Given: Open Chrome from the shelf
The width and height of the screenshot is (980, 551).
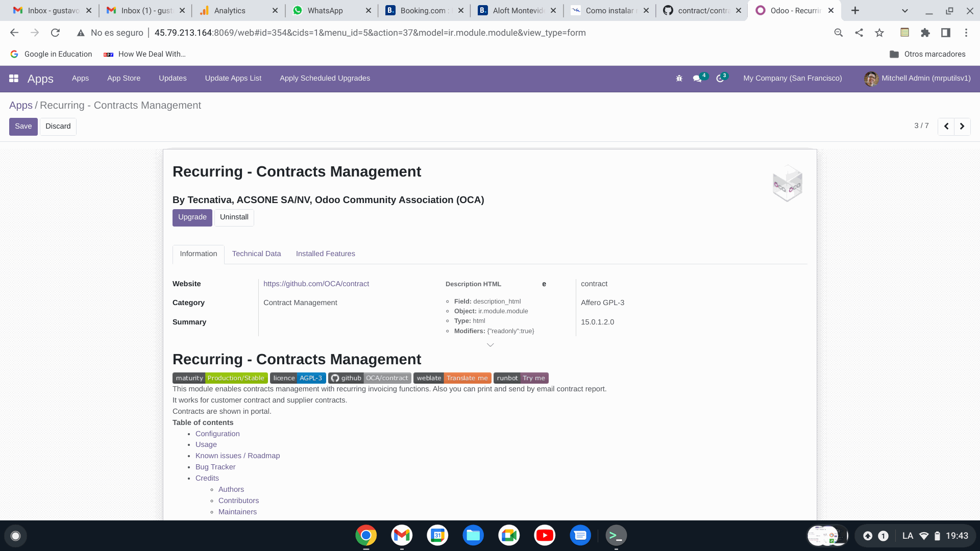Looking at the screenshot, I should click(x=366, y=535).
